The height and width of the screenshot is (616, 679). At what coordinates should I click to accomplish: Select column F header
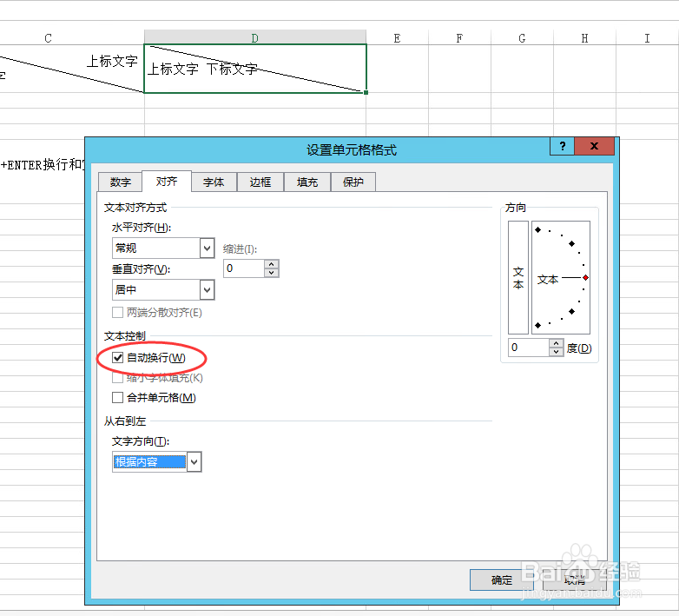(x=459, y=37)
